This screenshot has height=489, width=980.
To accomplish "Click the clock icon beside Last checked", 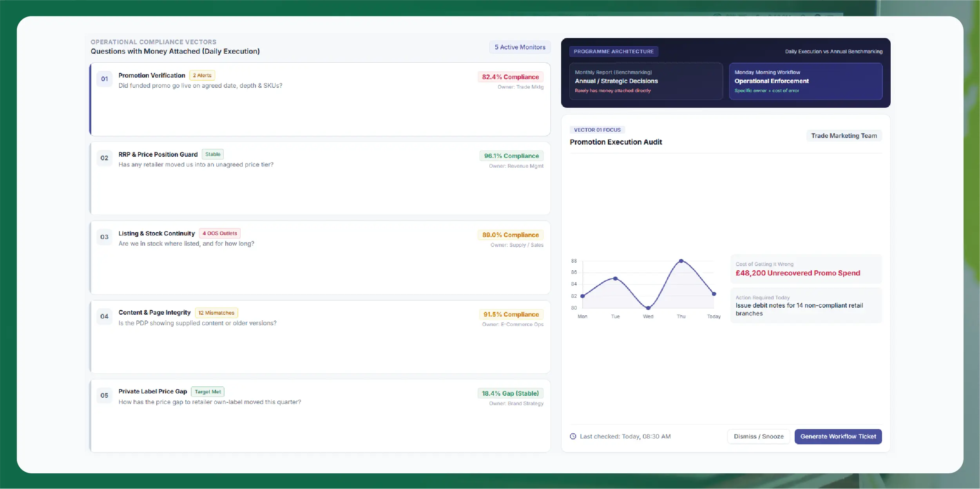I will coord(573,436).
